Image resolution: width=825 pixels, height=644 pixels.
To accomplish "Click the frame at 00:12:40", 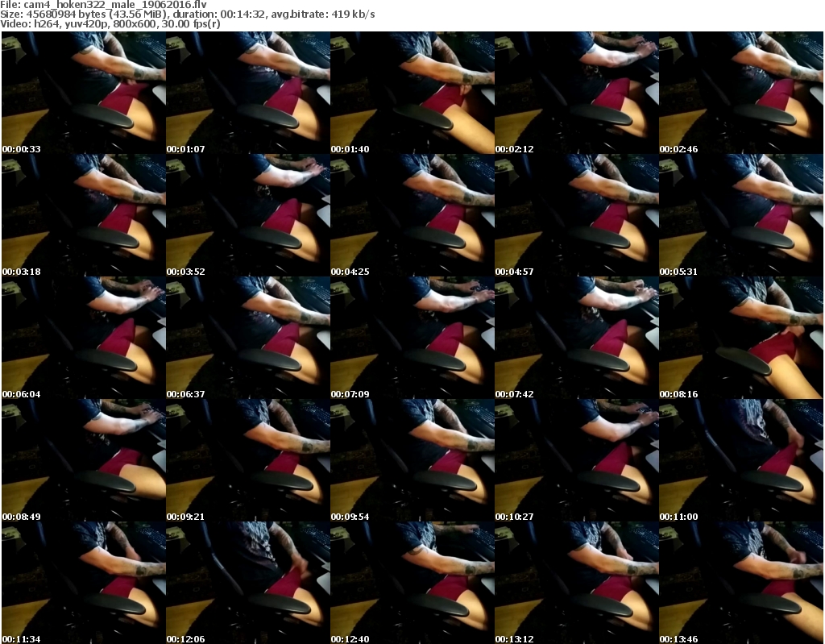I will pyautogui.click(x=412, y=583).
